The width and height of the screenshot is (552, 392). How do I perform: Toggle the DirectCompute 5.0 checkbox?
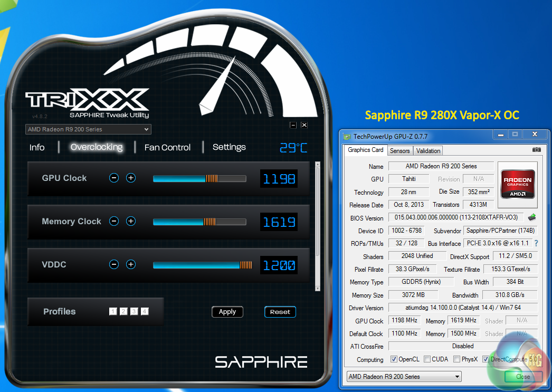pos(486,359)
